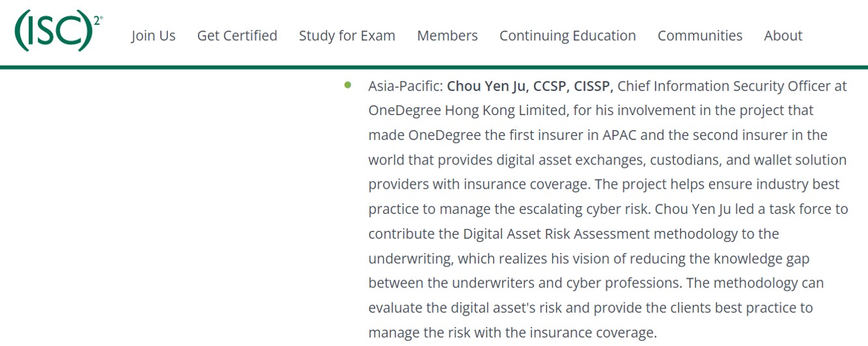This screenshot has width=868, height=346.
Task: Open the Study for Exam menu
Action: [x=347, y=36]
